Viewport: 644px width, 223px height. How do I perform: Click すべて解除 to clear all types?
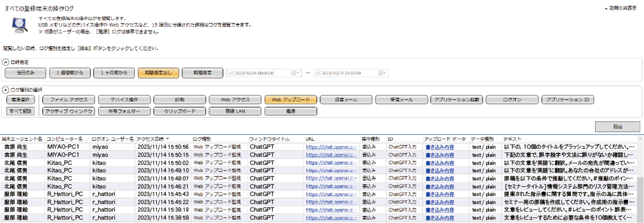pyautogui.click(x=20, y=111)
